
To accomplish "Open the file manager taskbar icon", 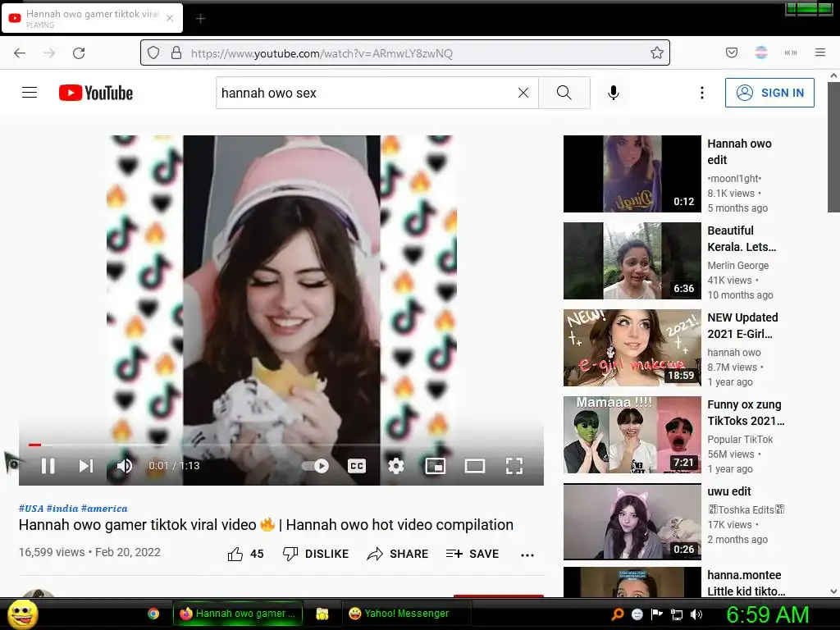I will point(322,614).
